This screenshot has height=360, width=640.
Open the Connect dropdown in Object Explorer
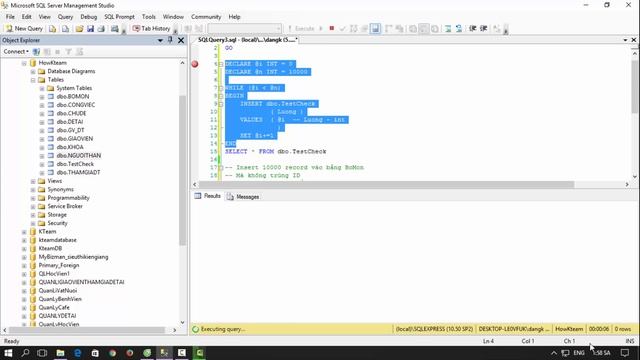16,51
